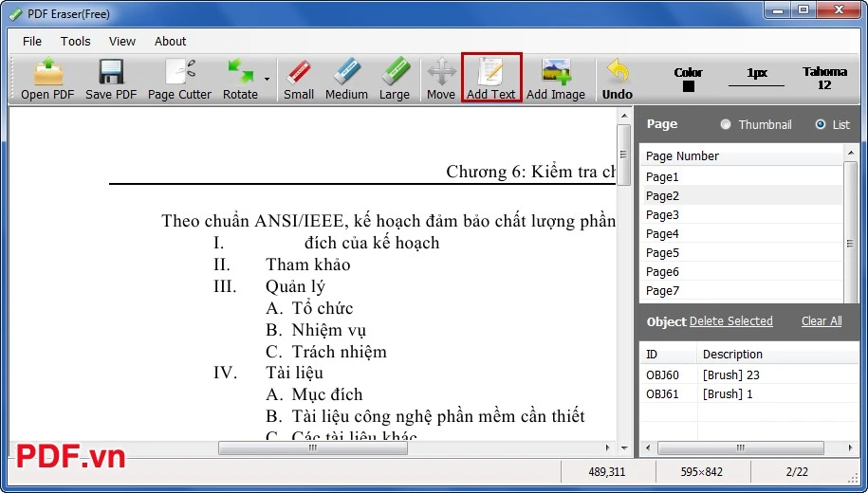The height and width of the screenshot is (493, 868).
Task: Select the Add Text tool
Action: (x=491, y=79)
